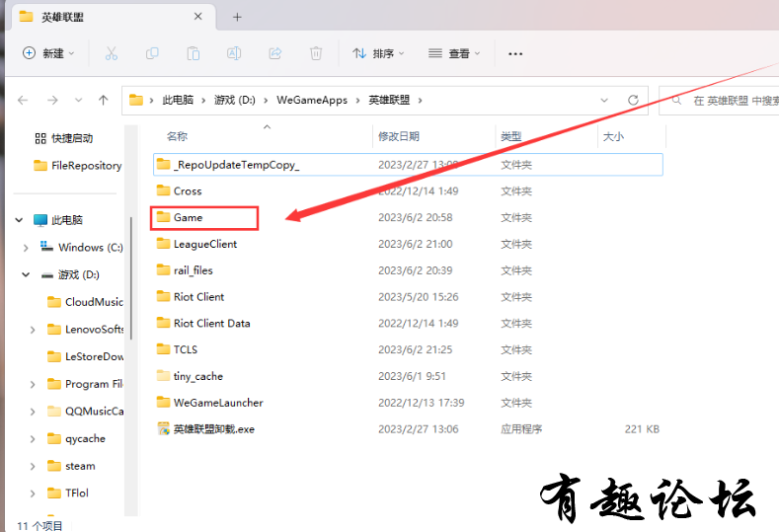This screenshot has height=532, width=779.
Task: Select the WeGameLauncher folder
Action: pyautogui.click(x=408, y=403)
